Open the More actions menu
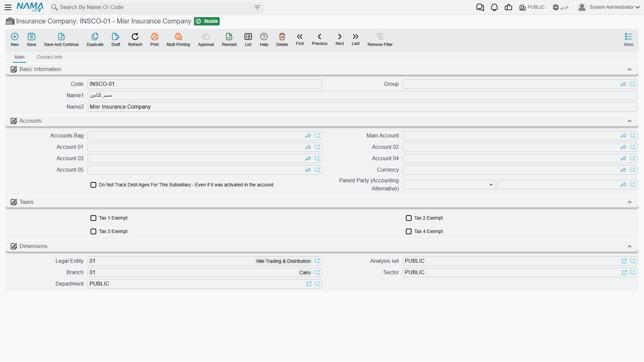 coord(629,40)
